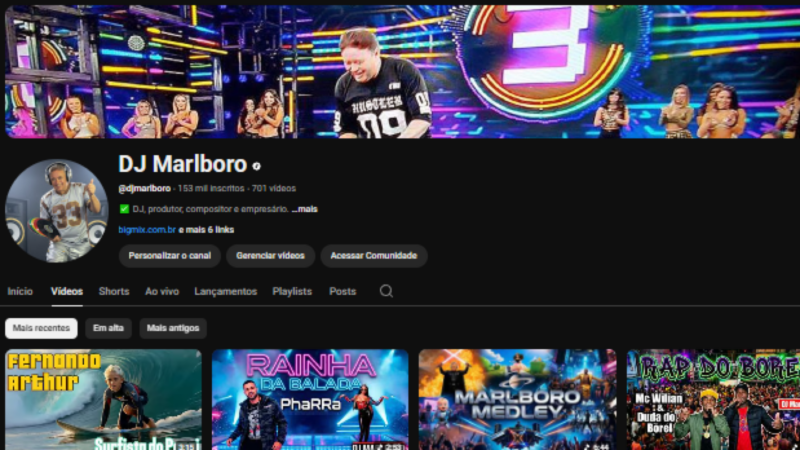Open the Ao vivo tab
The height and width of the screenshot is (450, 800).
162,291
